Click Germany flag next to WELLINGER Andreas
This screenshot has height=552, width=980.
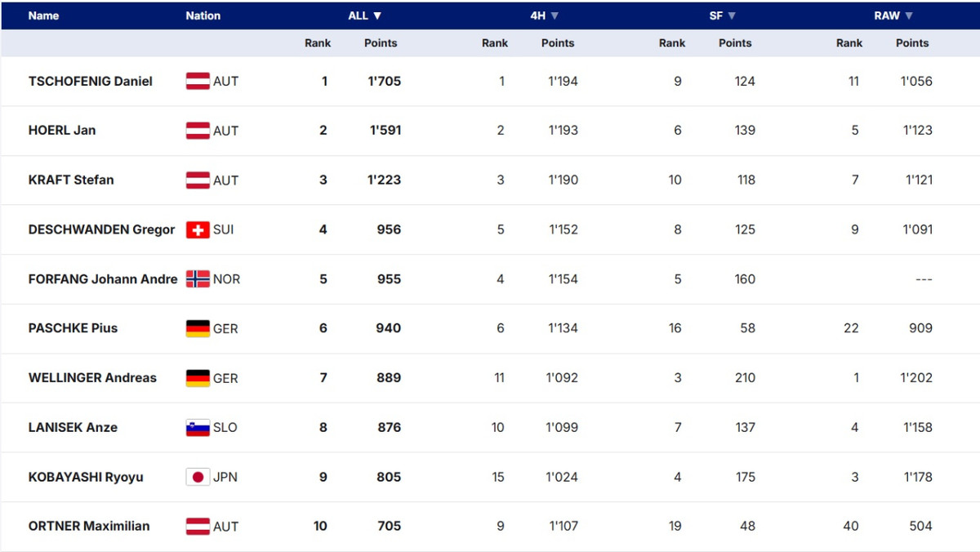pos(198,378)
